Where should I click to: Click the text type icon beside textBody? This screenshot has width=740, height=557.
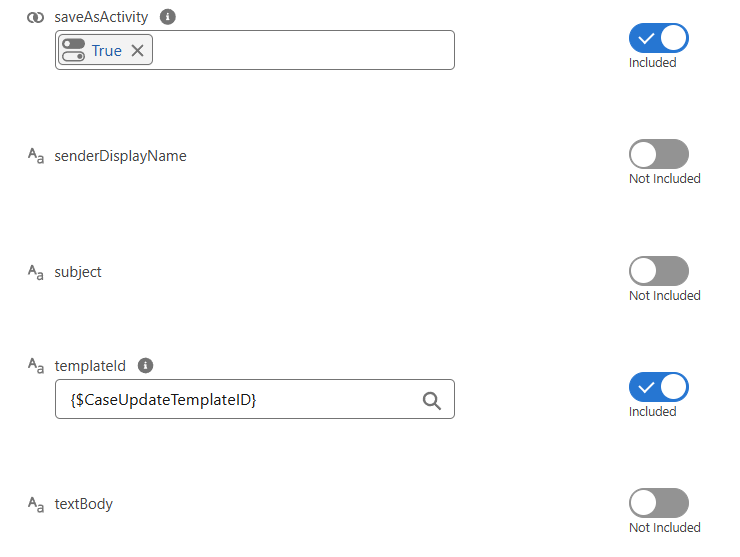(36, 504)
